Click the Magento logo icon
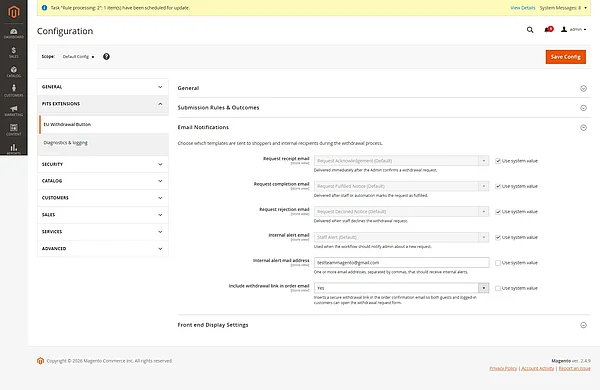The image size is (600, 390). pyautogui.click(x=14, y=11)
